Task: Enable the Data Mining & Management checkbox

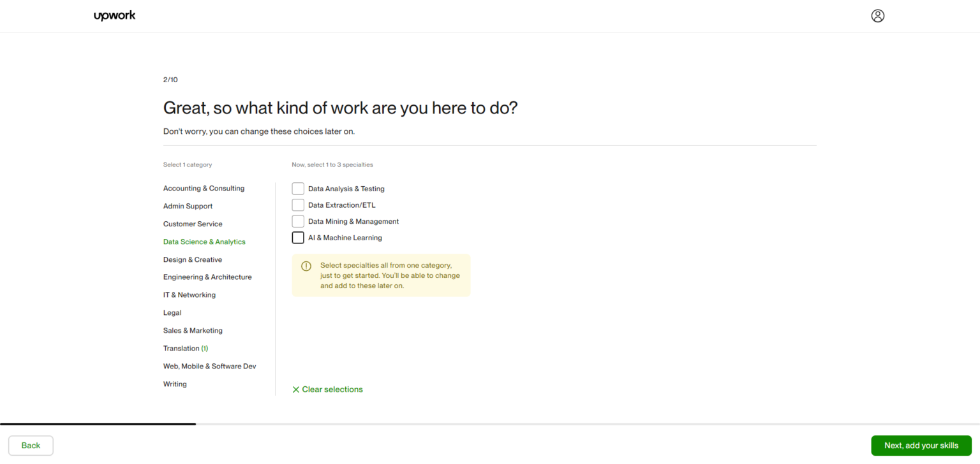Action: [x=298, y=221]
